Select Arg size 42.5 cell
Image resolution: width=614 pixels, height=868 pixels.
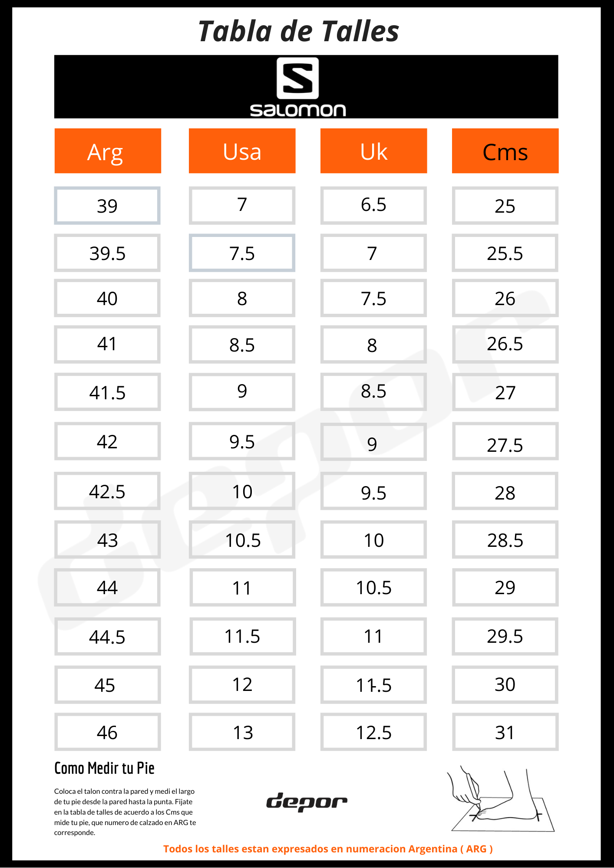107,491
